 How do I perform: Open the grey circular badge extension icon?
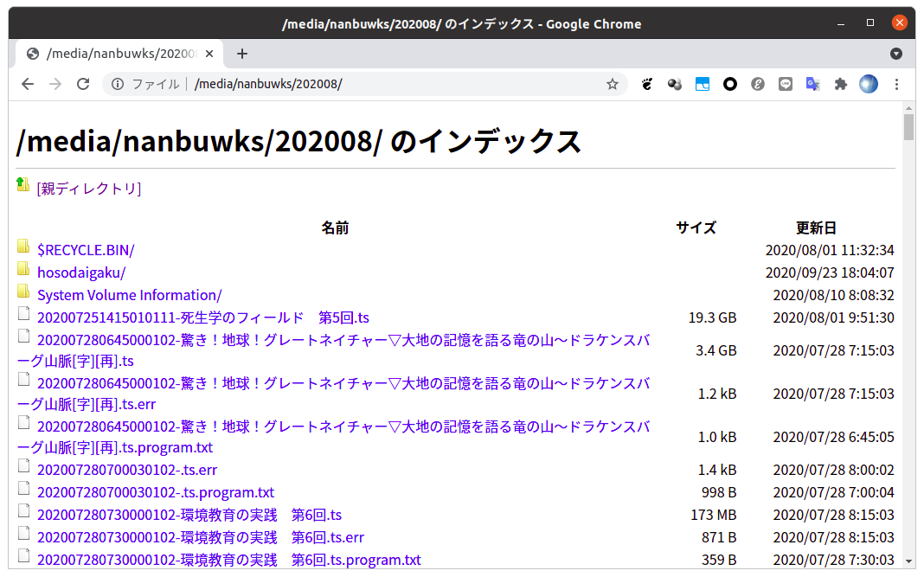[x=758, y=84]
